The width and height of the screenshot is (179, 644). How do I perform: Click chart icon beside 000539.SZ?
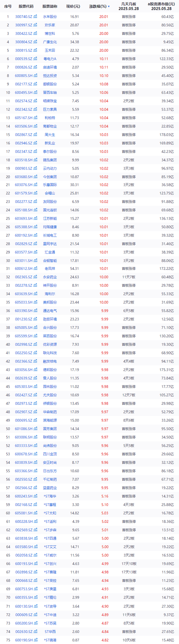pyautogui.click(x=35, y=59)
